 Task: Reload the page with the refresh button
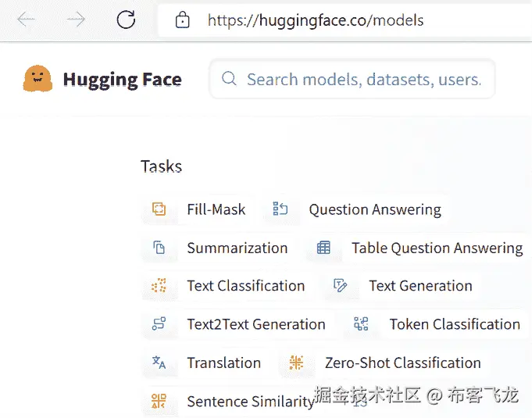(x=126, y=20)
